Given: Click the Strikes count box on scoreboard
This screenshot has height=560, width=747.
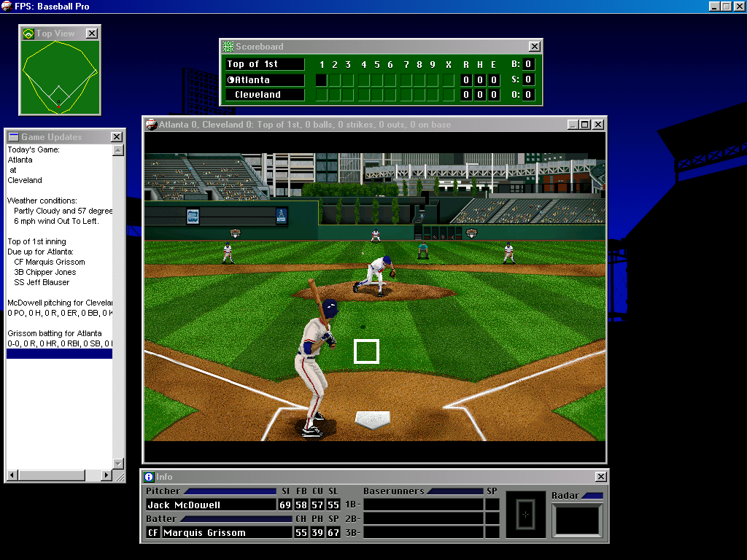Looking at the screenshot, I should coord(528,79).
